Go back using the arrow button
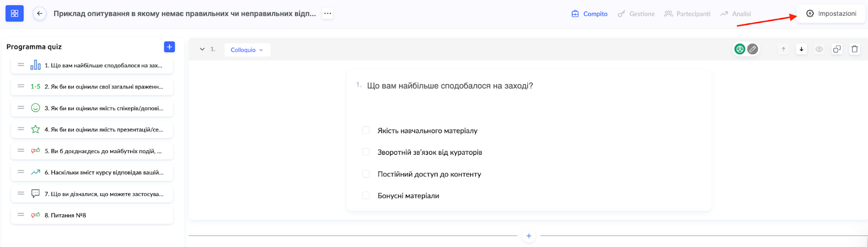The image size is (868, 247). (40, 14)
